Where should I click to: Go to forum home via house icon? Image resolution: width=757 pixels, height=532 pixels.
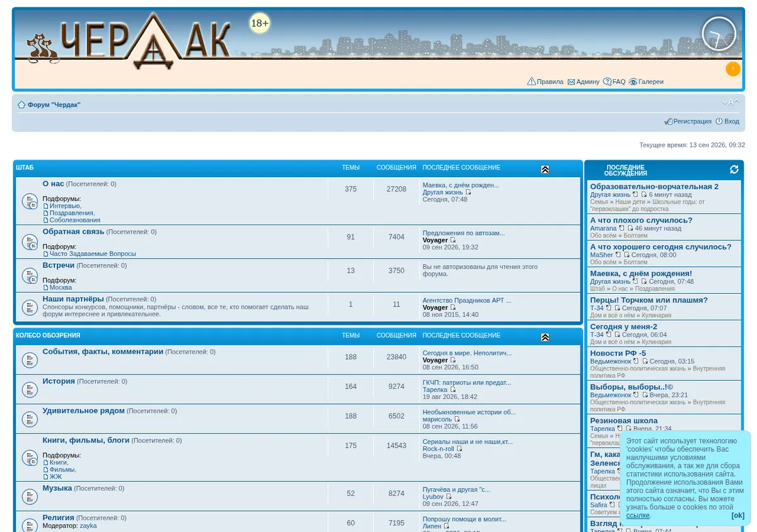[x=21, y=105]
